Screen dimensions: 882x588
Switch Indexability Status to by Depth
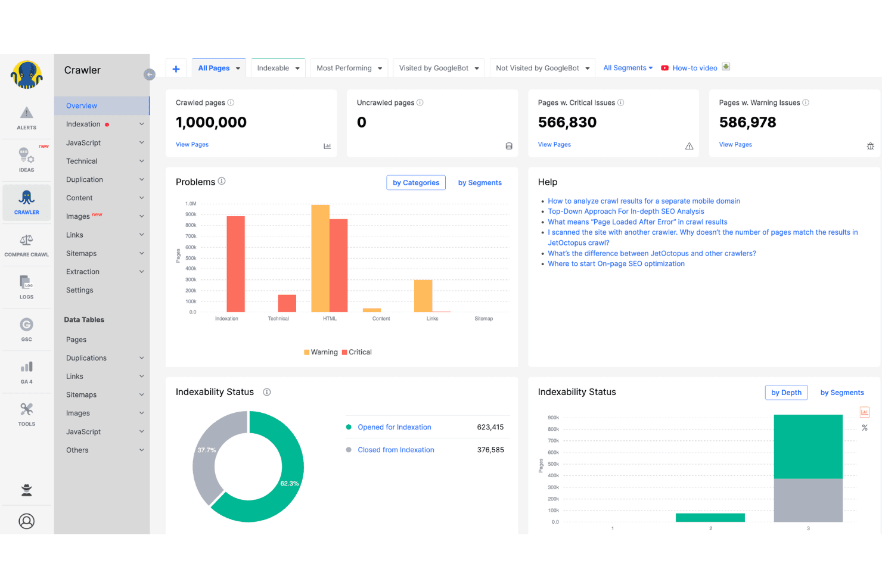(786, 393)
